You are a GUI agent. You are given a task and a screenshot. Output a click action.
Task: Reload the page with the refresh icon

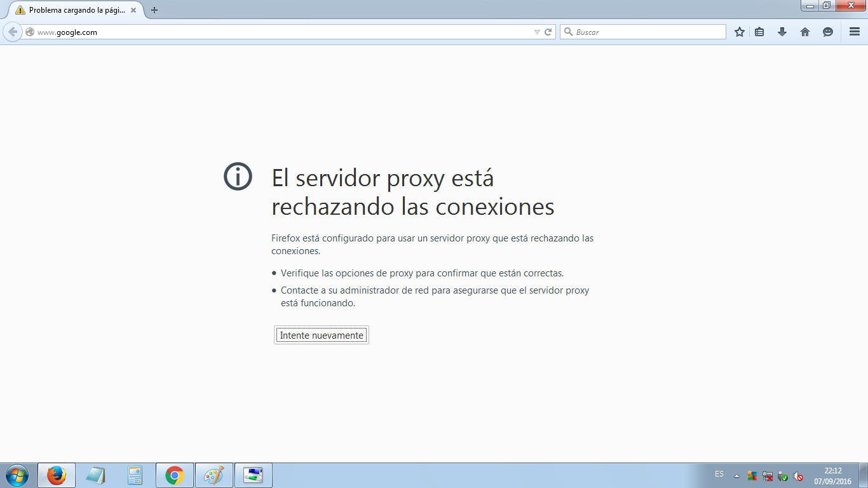548,32
